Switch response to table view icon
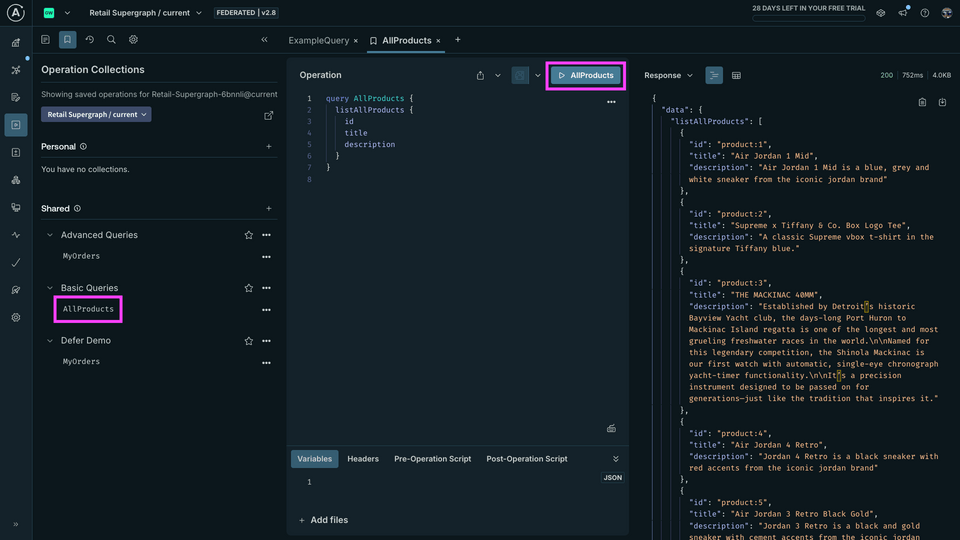The height and width of the screenshot is (540, 960). tap(737, 75)
